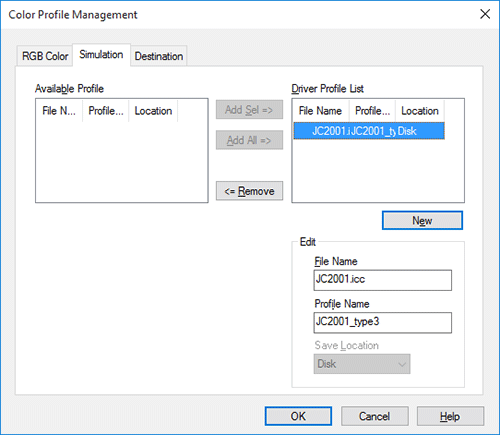Viewport: 500px width, 435px height.
Task: Click the Profile Name input field
Action: tap(383, 323)
